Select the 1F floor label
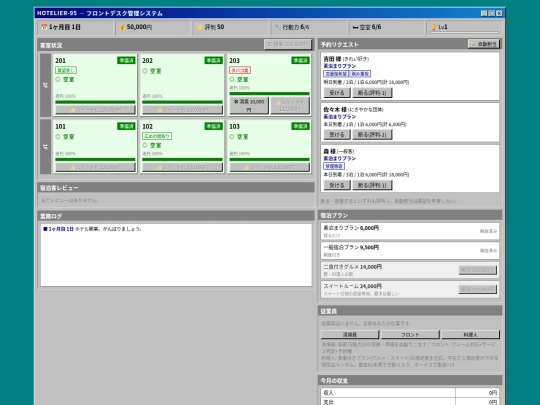The height and width of the screenshot is (405, 540). coord(45,147)
